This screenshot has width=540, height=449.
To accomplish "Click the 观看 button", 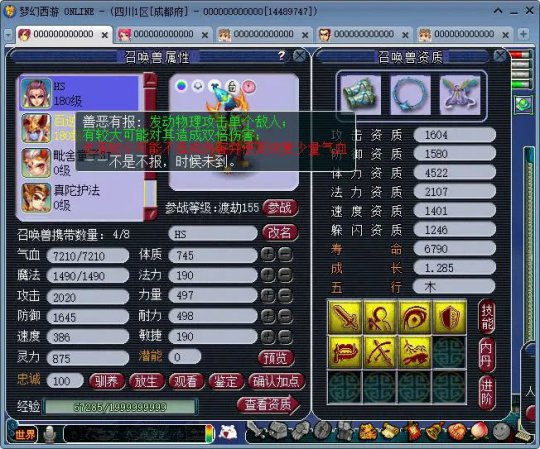I will [186, 382].
